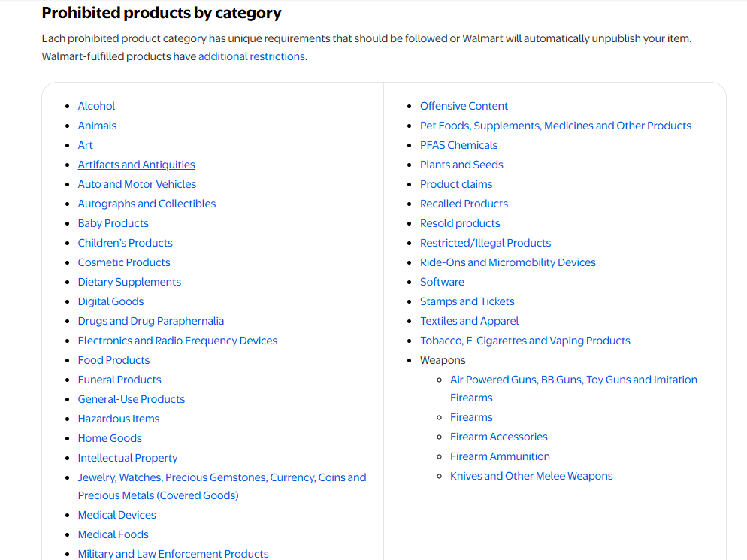Open the additional restrictions link
Image resolution: width=747 pixels, height=560 pixels.
click(252, 56)
